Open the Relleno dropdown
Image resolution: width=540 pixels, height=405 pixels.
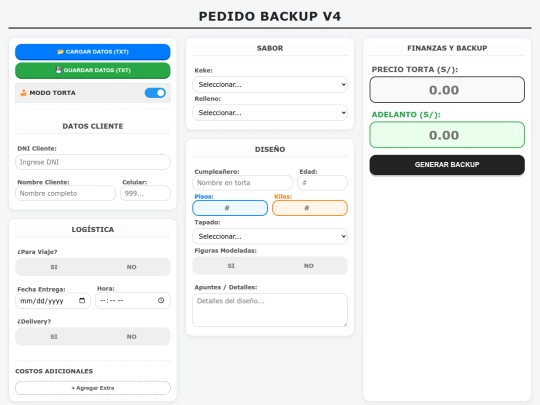coord(270,113)
